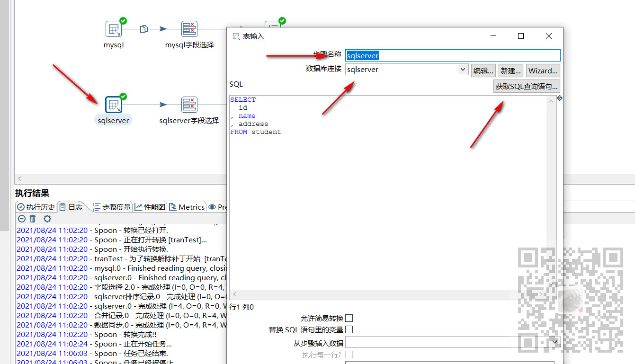
Task: Open log settings gear icon
Action: [47, 219]
